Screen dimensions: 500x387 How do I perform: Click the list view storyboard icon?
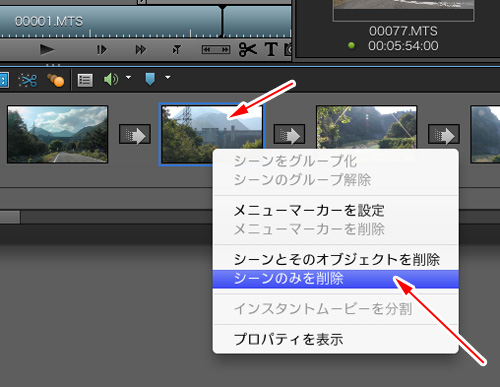pyautogui.click(x=85, y=80)
